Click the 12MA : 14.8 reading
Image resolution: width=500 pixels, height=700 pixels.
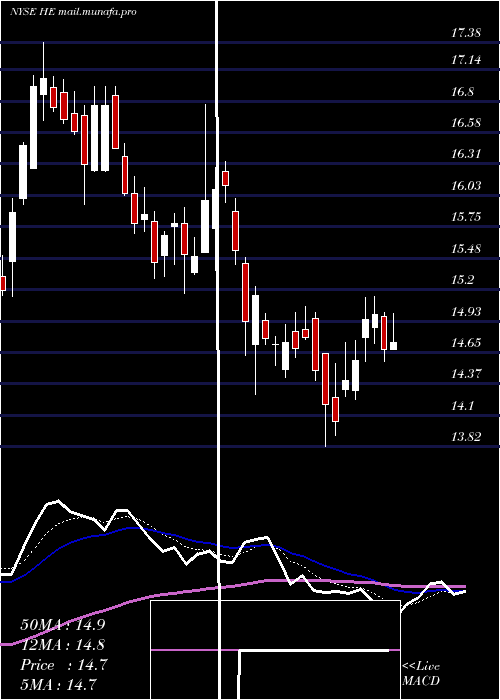pos(63,645)
